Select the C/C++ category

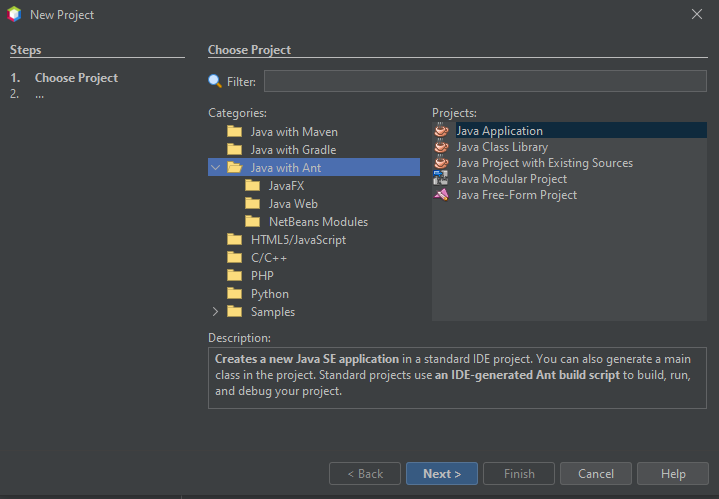coord(269,258)
